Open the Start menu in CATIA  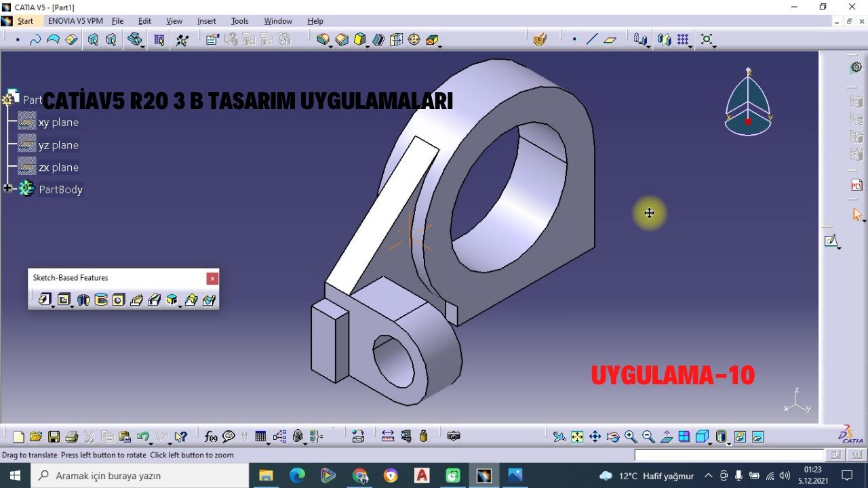[x=25, y=21]
